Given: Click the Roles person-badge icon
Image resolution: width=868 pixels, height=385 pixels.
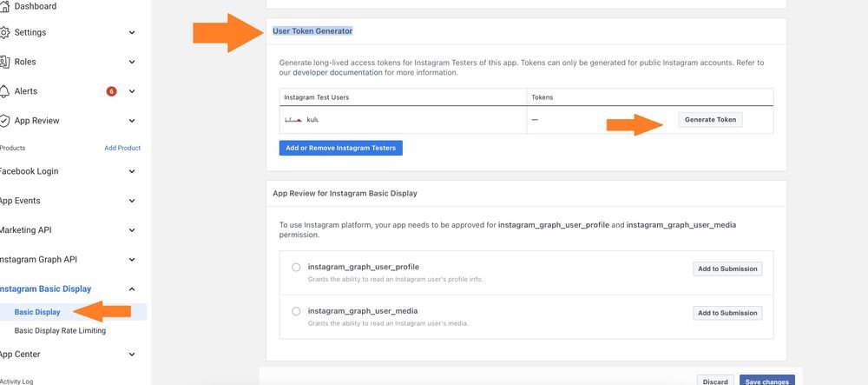Looking at the screenshot, I should (4, 62).
